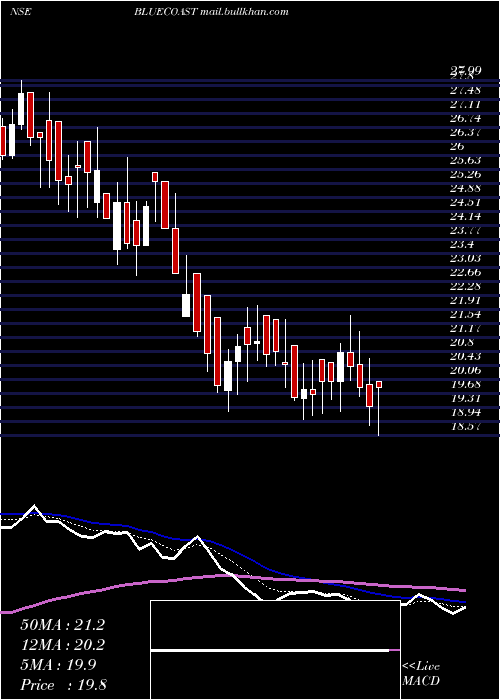500x700 pixels.
Task: Click the 25.26 price axis value
Action: coord(466,175)
